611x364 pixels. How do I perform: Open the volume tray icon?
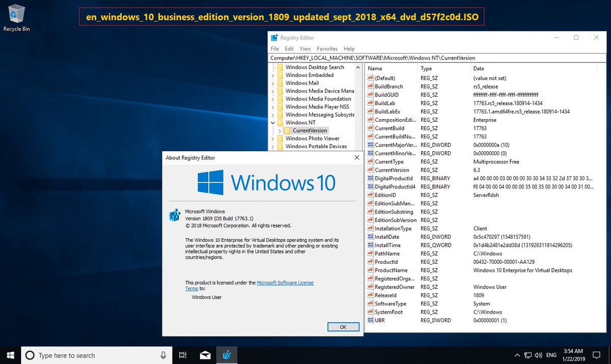(x=539, y=355)
